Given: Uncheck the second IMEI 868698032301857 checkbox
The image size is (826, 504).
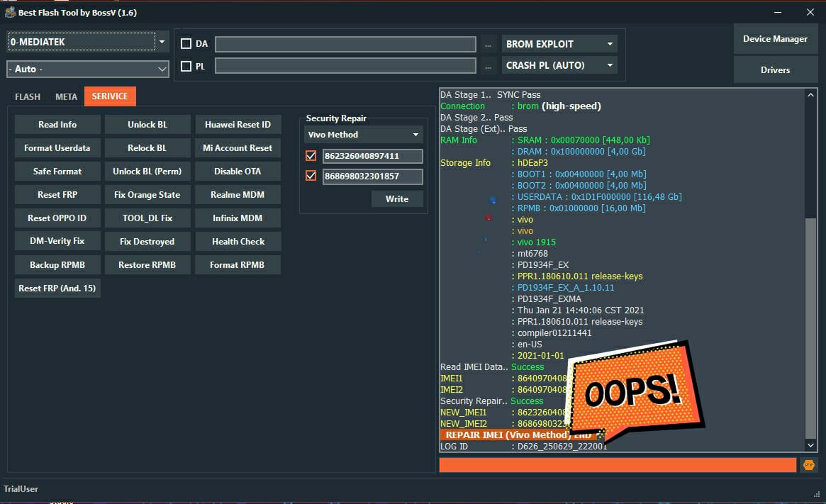Looking at the screenshot, I should [311, 176].
